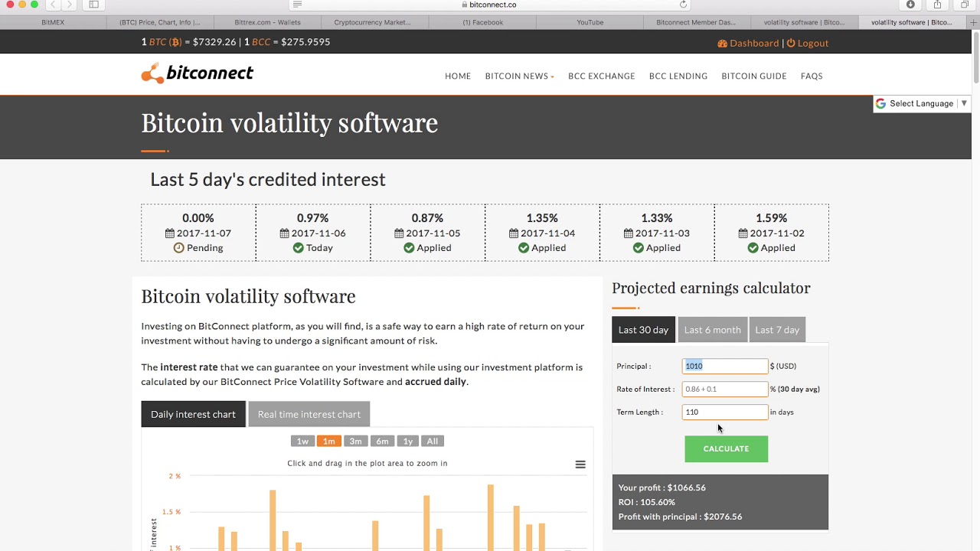
Task: Click the Logout link
Action: [x=813, y=43]
